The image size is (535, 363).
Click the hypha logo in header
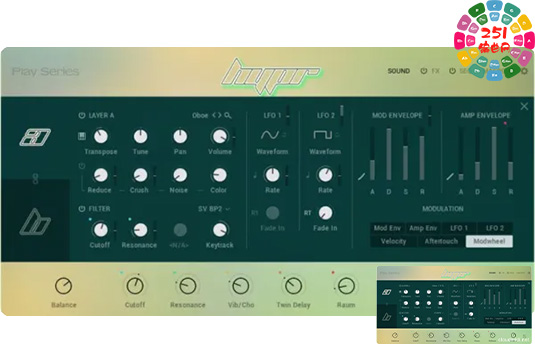pyautogui.click(x=271, y=76)
